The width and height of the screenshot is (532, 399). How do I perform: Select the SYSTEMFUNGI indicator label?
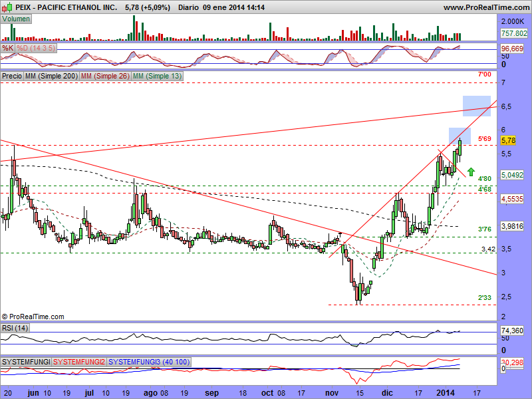click(26, 362)
